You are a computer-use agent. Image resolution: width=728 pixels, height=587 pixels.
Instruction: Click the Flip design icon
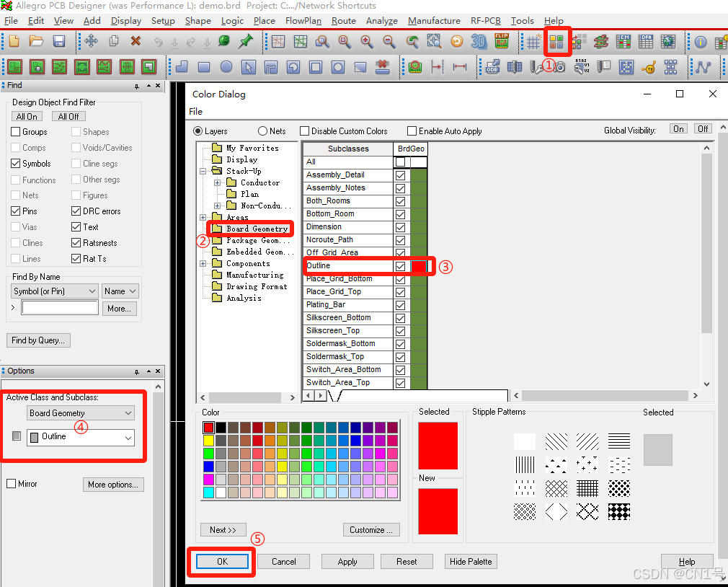point(502,41)
